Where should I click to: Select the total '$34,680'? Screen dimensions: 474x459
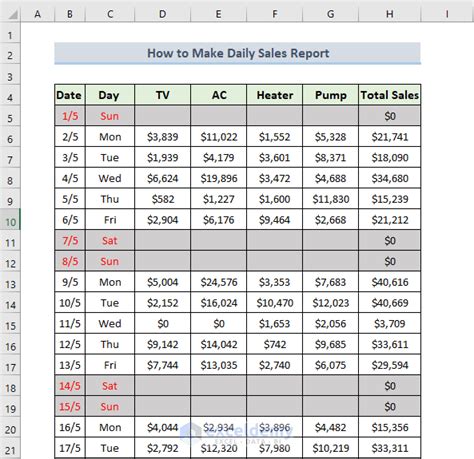coord(390,178)
